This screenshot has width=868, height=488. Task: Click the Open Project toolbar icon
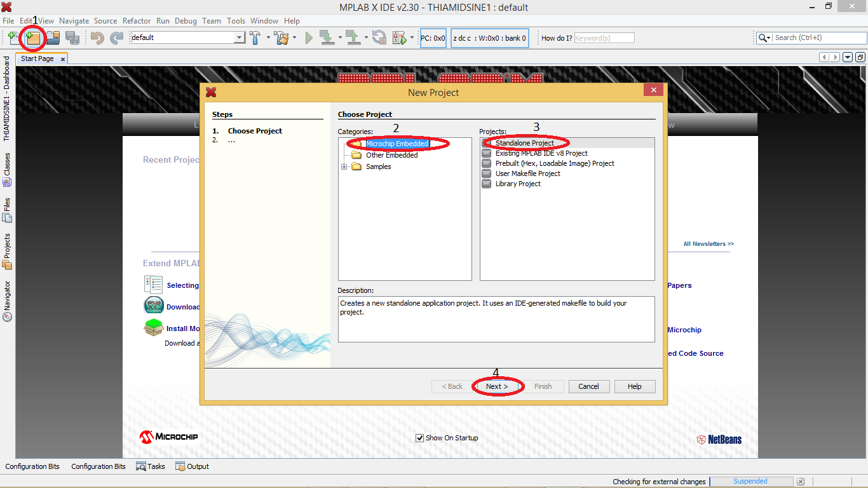[53, 38]
